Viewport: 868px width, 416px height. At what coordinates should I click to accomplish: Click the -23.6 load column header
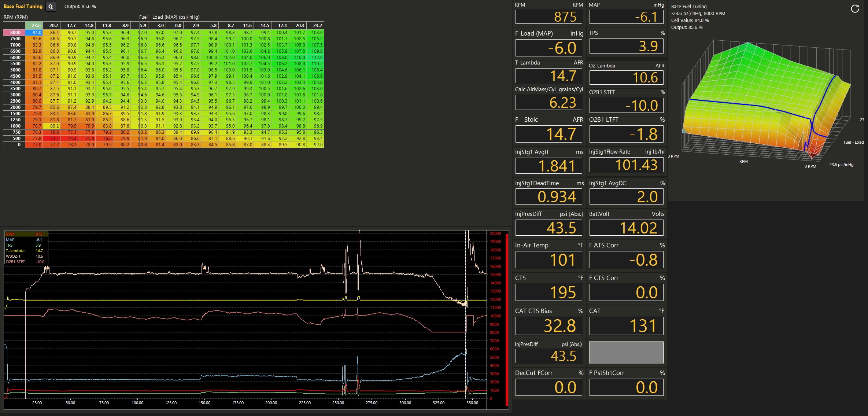coord(34,26)
